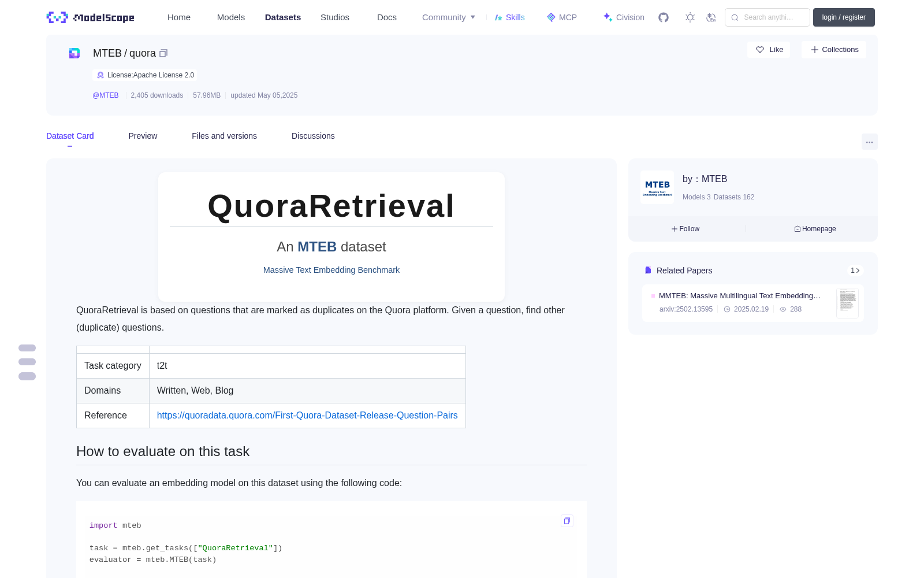Open the Skills page

click(x=510, y=17)
